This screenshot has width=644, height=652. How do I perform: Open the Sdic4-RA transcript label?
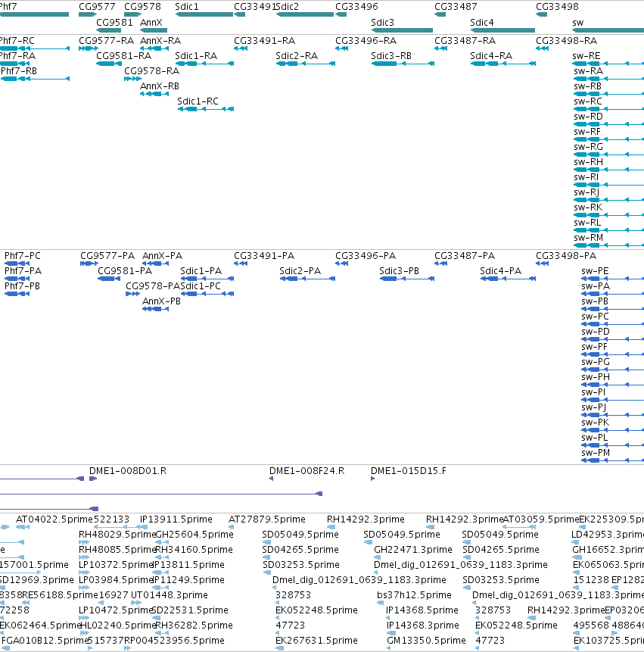[491, 56]
